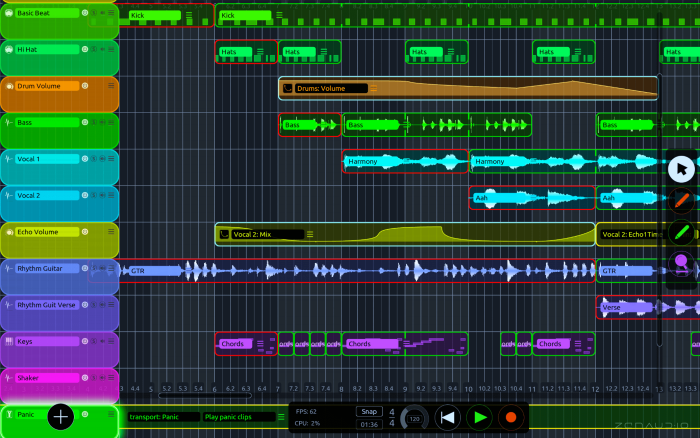Open the Shaker track hamburger menu
Image resolution: width=700 pixels, height=438 pixels.
click(x=111, y=378)
